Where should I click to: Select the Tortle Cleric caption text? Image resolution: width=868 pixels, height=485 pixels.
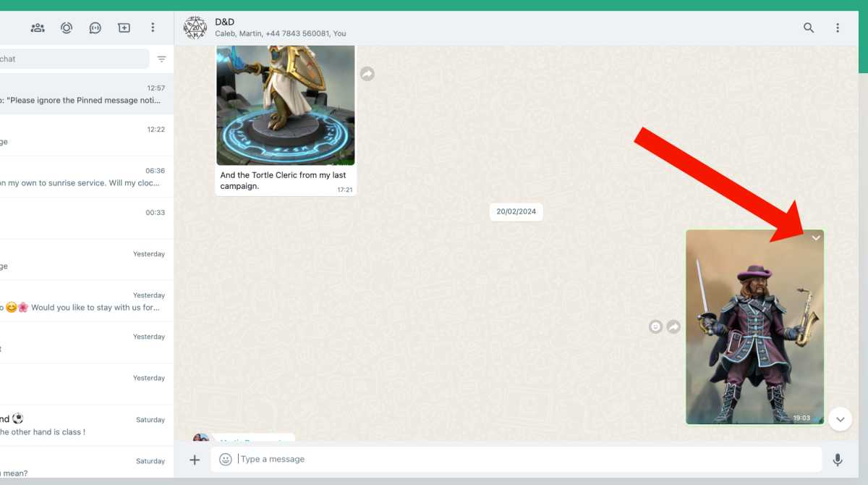tap(284, 180)
